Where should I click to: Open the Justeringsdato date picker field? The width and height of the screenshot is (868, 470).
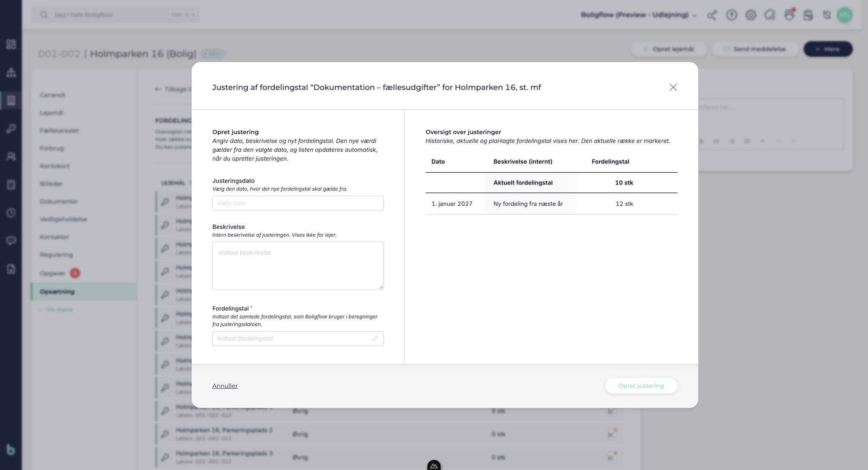point(298,203)
